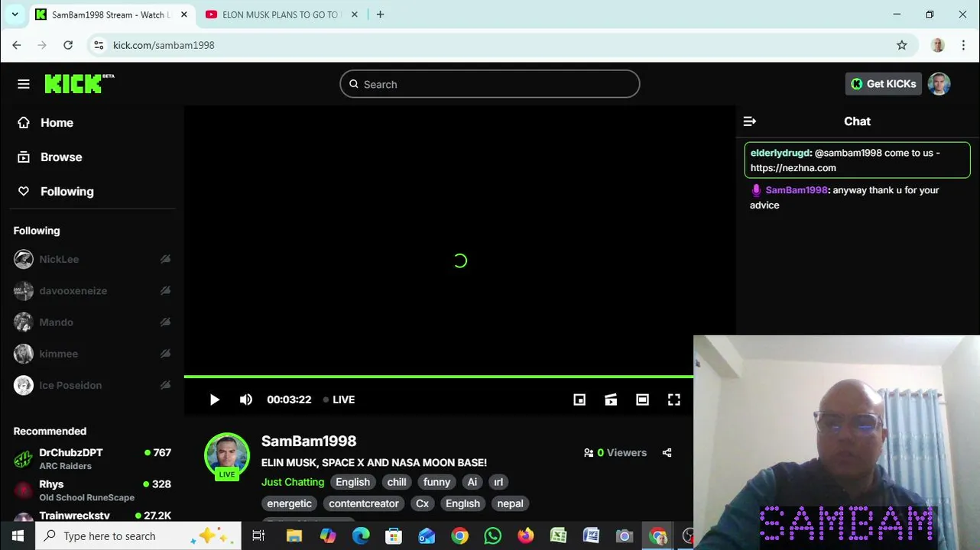Select the Cx tag

point(423,503)
